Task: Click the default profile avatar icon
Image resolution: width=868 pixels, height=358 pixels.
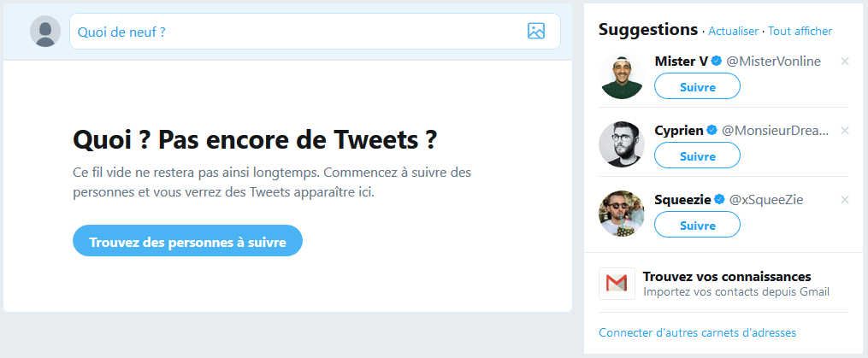Action: point(44,32)
